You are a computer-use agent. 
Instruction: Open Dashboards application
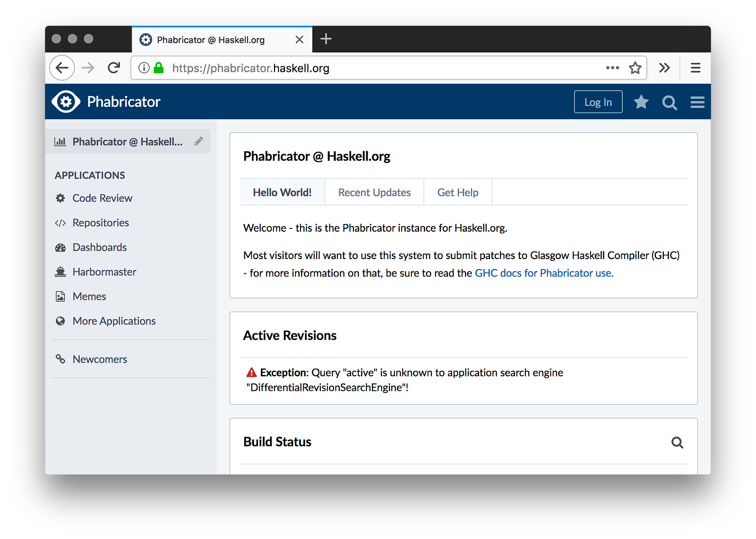100,247
